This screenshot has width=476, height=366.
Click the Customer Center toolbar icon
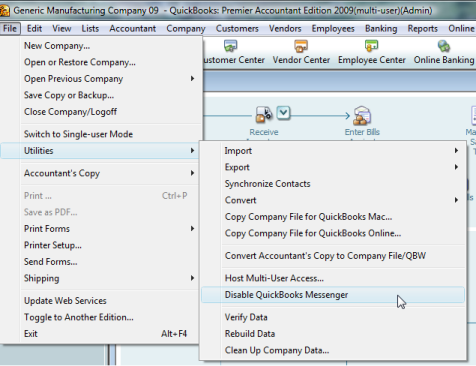(x=230, y=46)
